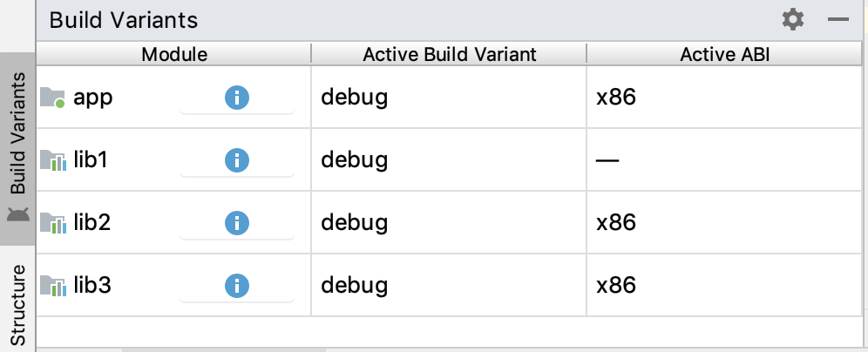This screenshot has height=352, width=868.
Task: Change the lib2 module x86 ABI
Action: click(x=727, y=223)
